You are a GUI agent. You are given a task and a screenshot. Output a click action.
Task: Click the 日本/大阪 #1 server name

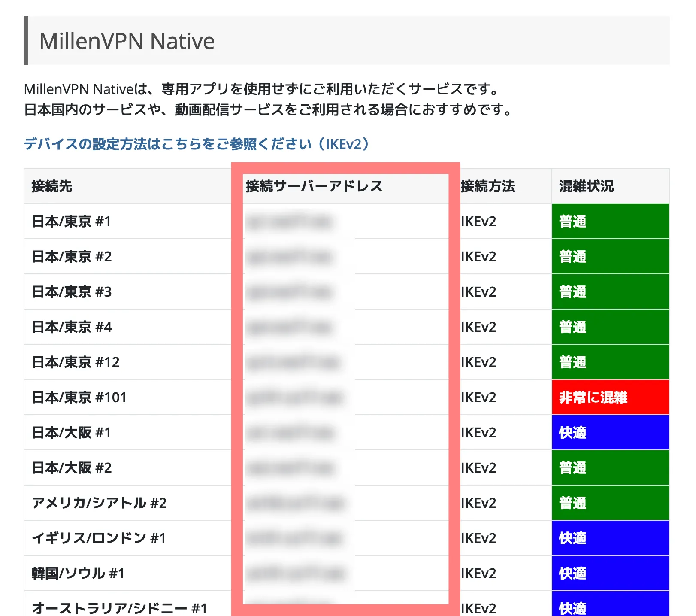(71, 432)
